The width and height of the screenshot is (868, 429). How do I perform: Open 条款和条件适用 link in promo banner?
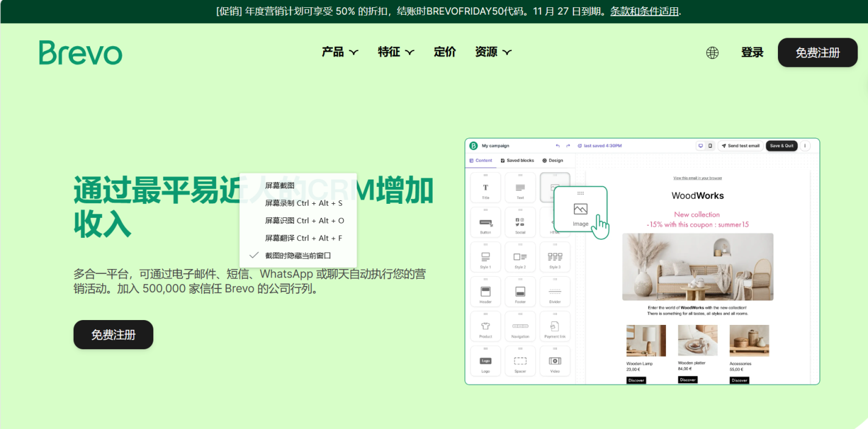(643, 11)
